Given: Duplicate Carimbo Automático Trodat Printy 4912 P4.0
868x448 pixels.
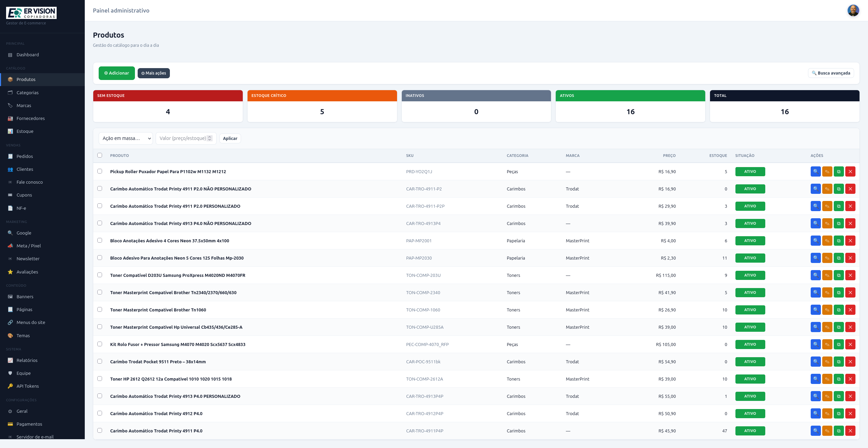Looking at the screenshot, I should [x=839, y=413].
